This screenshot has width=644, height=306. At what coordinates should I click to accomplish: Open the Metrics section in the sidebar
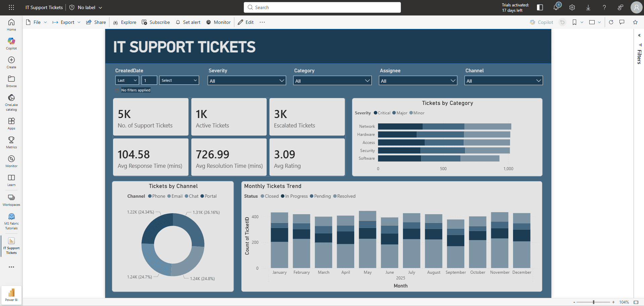tap(11, 141)
